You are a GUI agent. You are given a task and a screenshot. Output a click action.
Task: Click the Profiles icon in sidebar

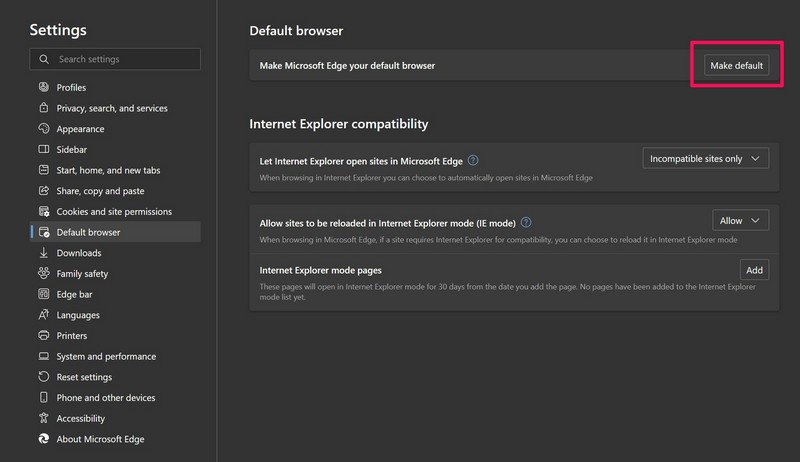click(44, 88)
